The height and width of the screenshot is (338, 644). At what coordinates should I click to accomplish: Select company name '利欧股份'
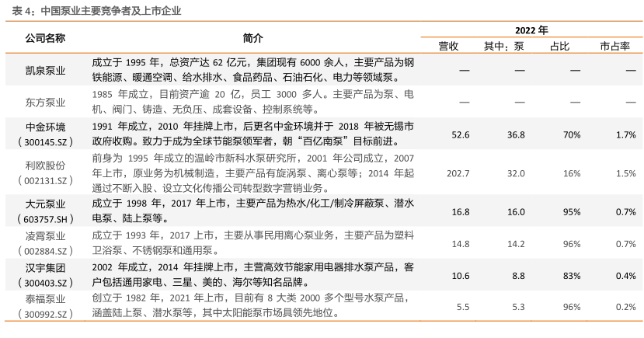[x=45, y=166]
